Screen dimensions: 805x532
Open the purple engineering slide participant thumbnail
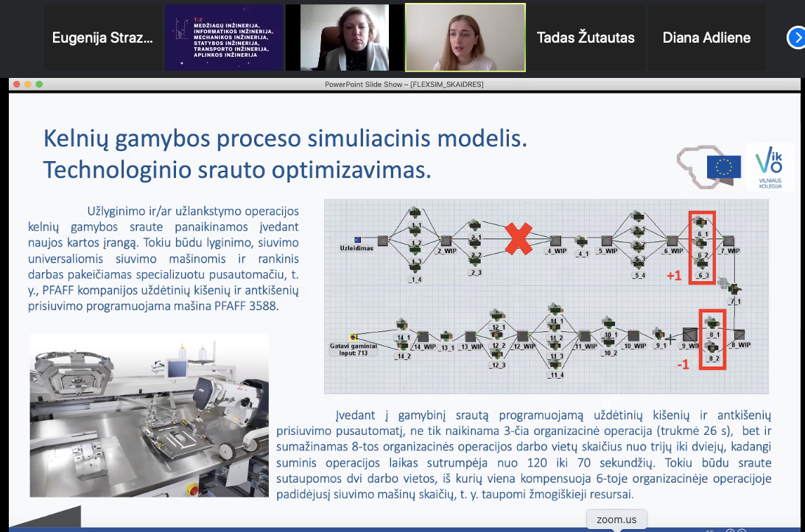(223, 38)
